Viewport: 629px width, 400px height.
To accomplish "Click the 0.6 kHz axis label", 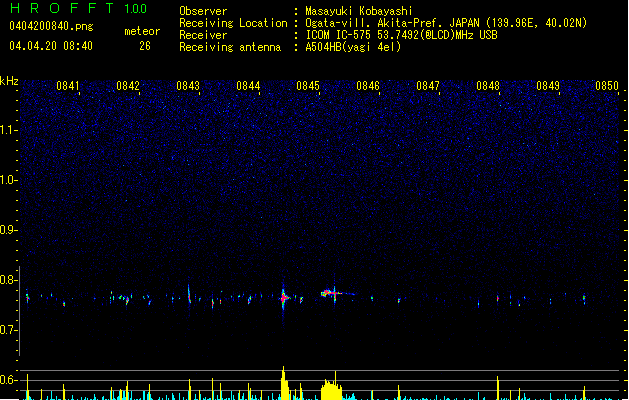I will (x=8, y=380).
